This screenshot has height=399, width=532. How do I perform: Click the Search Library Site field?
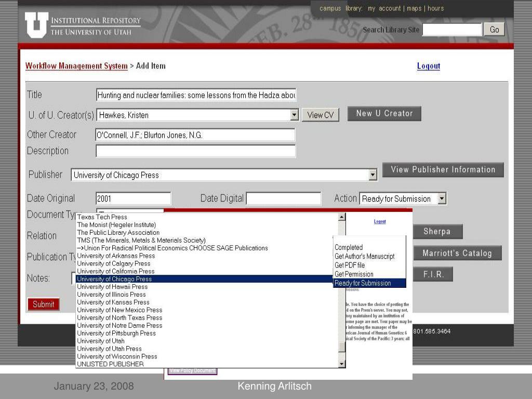452,30
